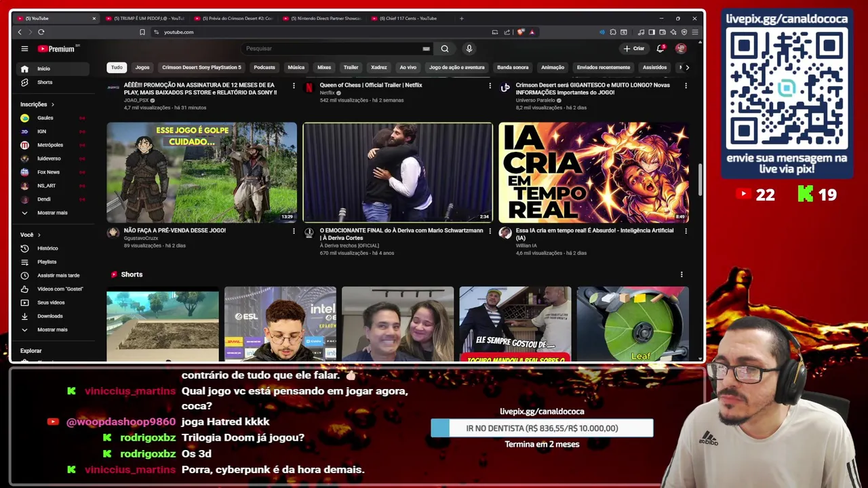Viewport: 868px width, 488px height.
Task: Expand 'Mostrar mais' under Inscrições
Action: [52, 213]
